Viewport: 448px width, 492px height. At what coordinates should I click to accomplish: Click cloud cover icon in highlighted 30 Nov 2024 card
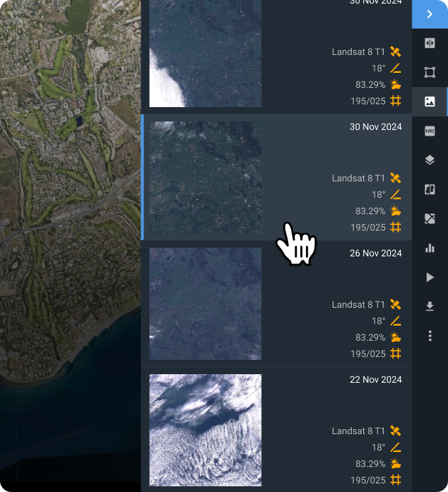396,211
